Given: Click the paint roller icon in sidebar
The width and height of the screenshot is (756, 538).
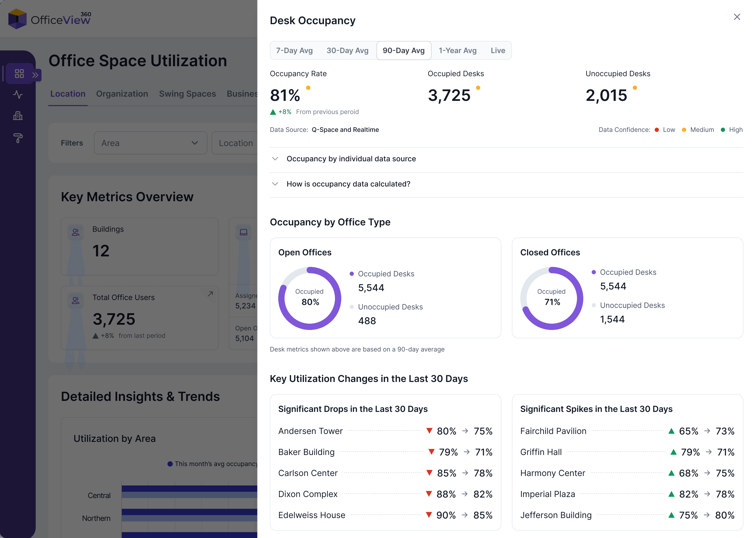Looking at the screenshot, I should [18, 138].
